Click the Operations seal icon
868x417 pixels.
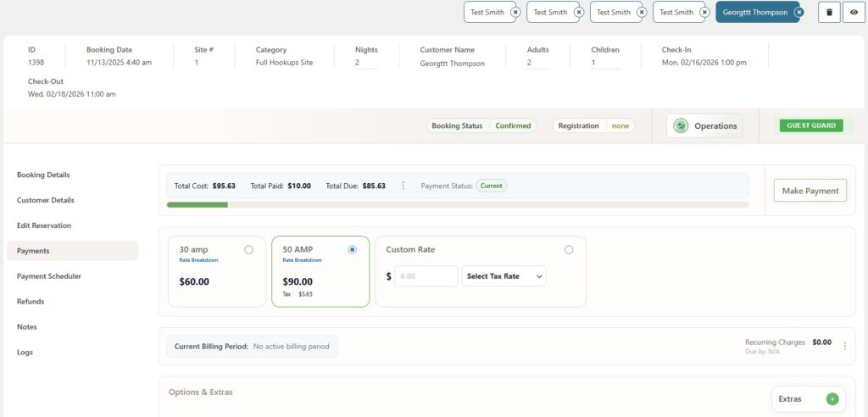[x=681, y=126]
